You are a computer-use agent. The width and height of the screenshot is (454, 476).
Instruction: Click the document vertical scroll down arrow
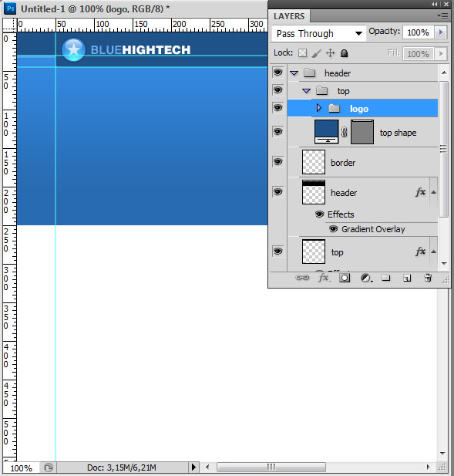(x=442, y=453)
